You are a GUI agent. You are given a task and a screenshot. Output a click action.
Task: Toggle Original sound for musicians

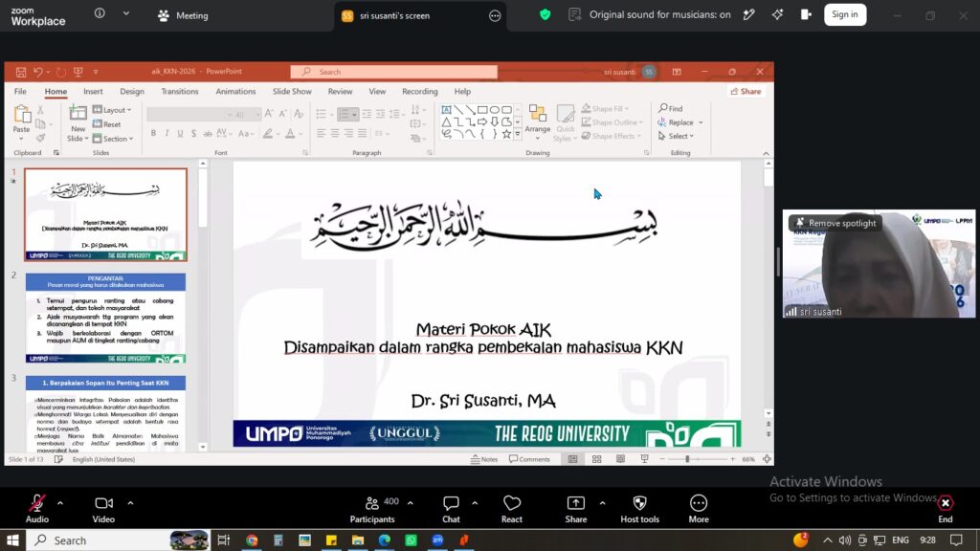(x=650, y=14)
